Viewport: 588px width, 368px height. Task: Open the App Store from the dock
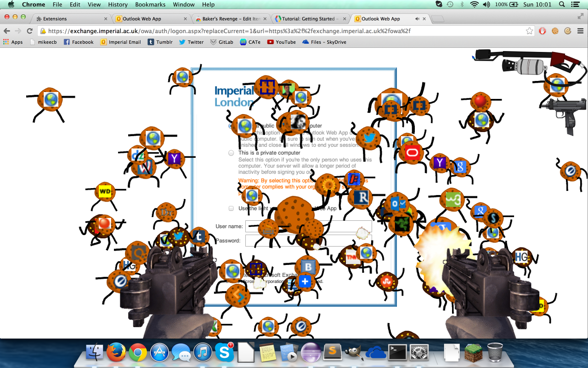159,352
